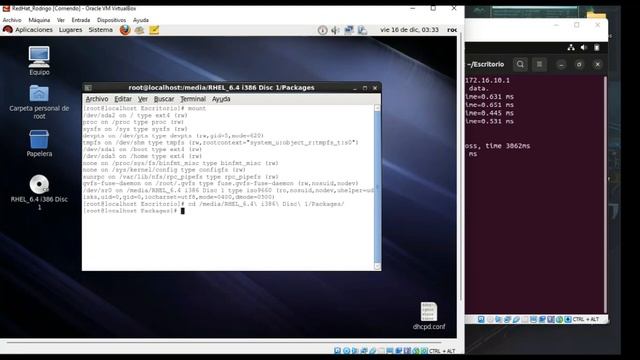This screenshot has width=640, height=360.
Task: Open Archivo menu in VirtualBox window
Action: pyautogui.click(x=12, y=20)
